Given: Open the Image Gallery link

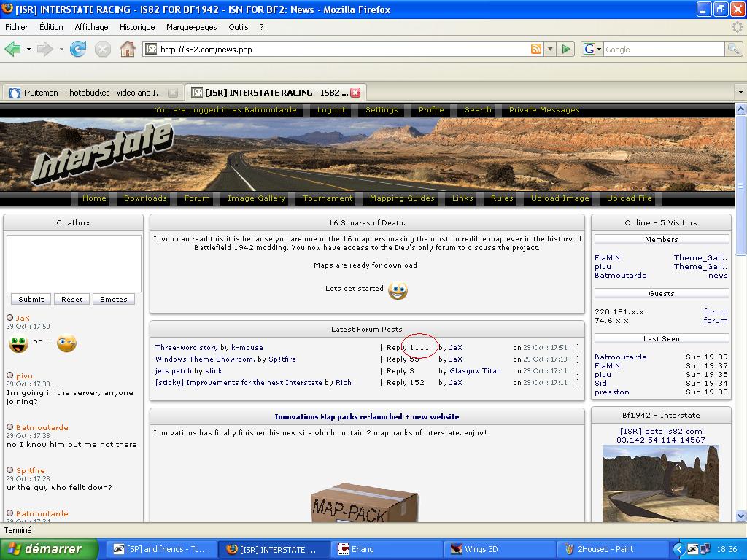Looking at the screenshot, I should (256, 198).
